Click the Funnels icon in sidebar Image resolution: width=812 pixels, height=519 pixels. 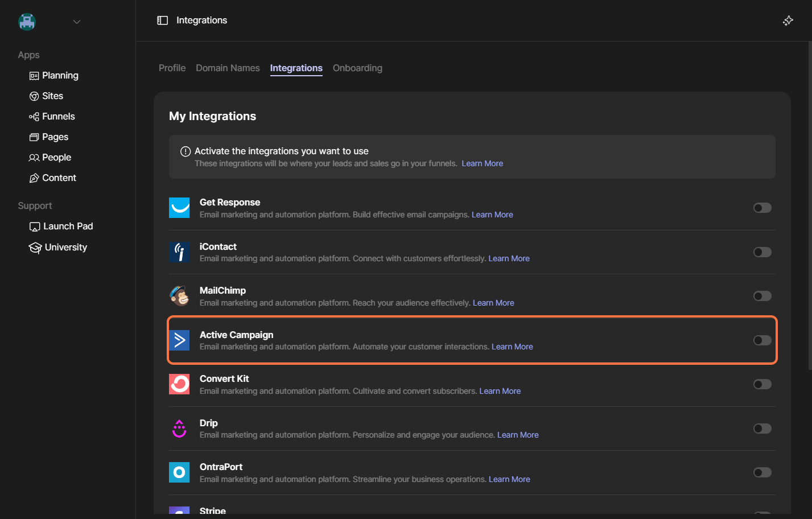(34, 117)
